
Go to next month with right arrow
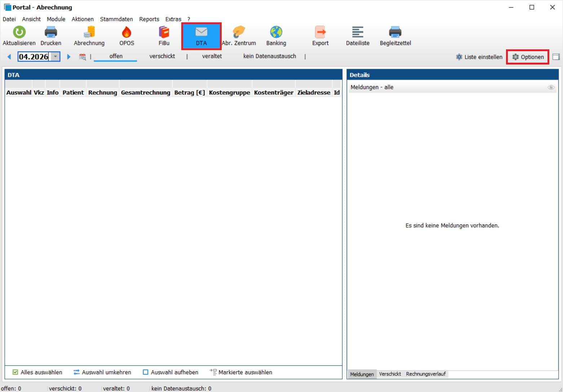point(69,57)
